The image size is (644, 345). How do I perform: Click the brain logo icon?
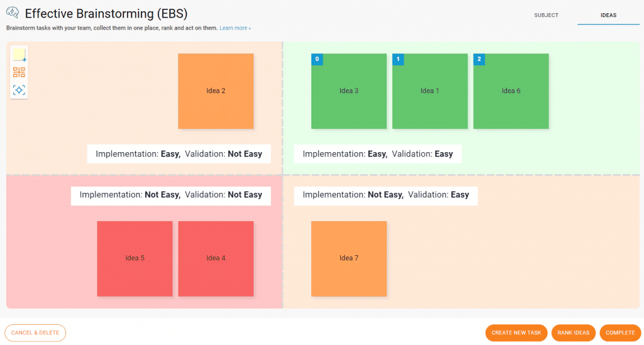click(x=13, y=13)
